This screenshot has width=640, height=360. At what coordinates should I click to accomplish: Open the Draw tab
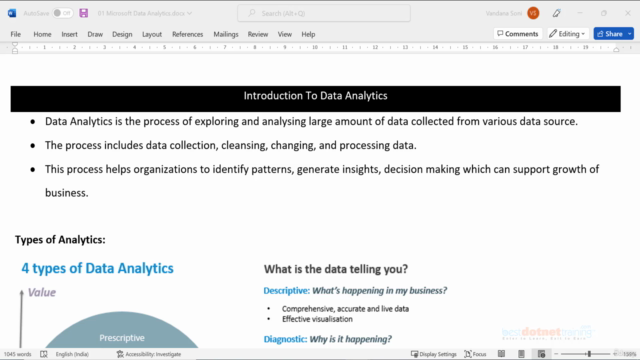coord(95,34)
